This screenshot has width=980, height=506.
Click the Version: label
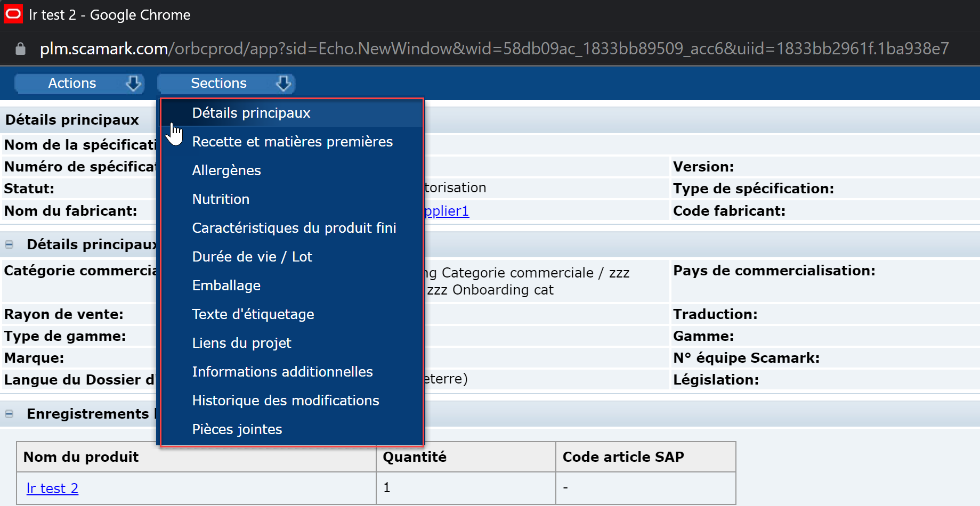[703, 167]
